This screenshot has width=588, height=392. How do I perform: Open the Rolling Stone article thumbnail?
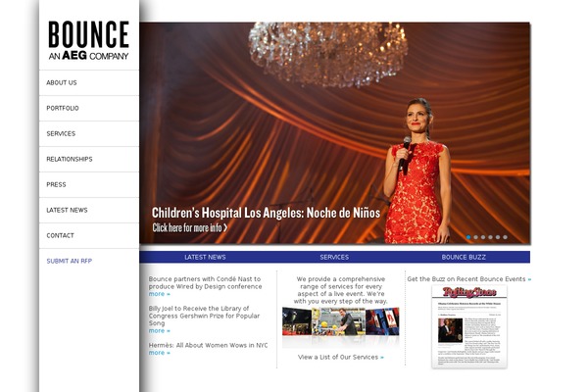pyautogui.click(x=469, y=326)
